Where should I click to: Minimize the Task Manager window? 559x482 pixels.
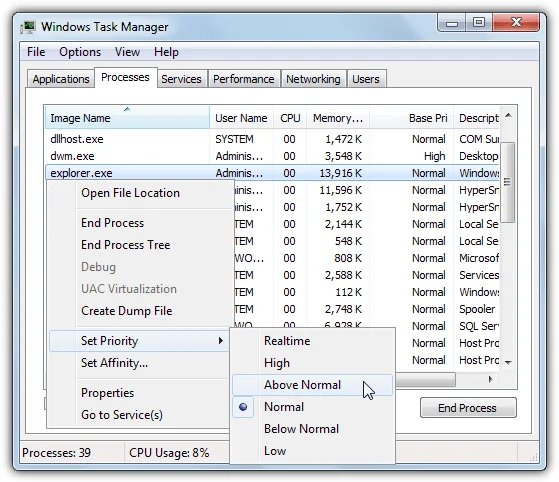tap(452, 23)
